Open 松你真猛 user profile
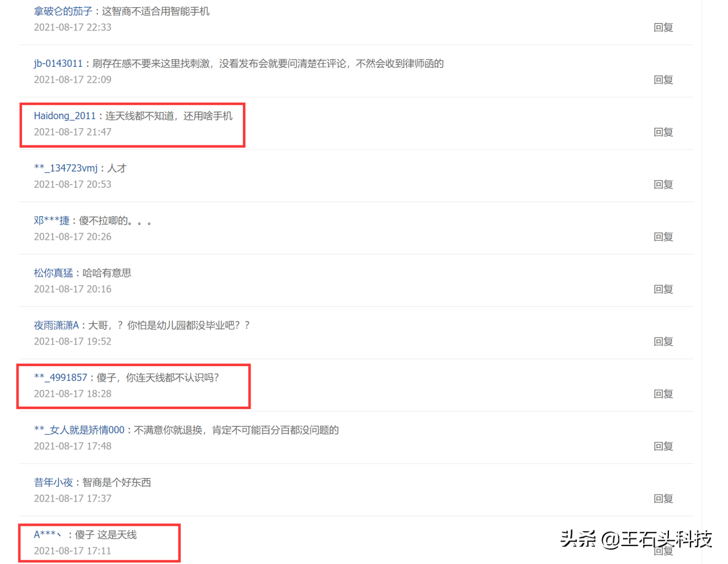This screenshot has height=564, width=728. [53, 274]
